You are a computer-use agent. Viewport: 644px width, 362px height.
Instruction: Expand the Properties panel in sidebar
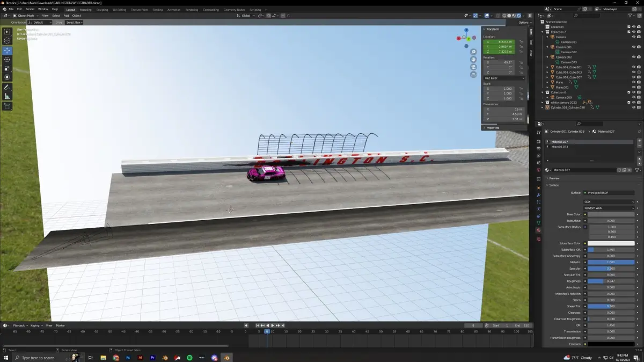(x=492, y=128)
